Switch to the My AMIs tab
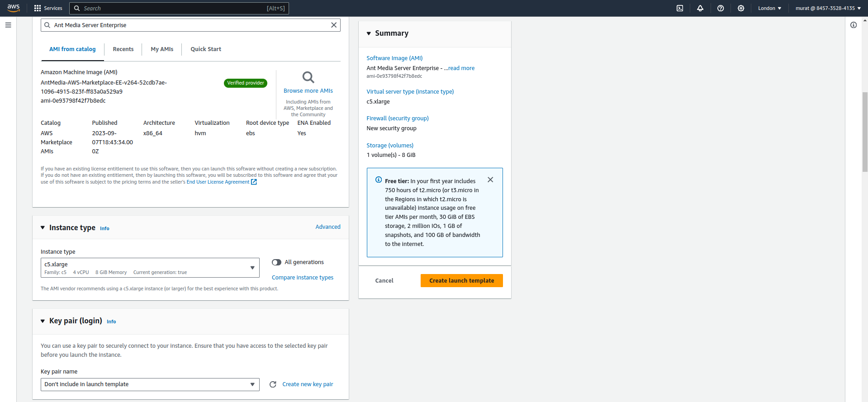The image size is (868, 402). tap(162, 49)
